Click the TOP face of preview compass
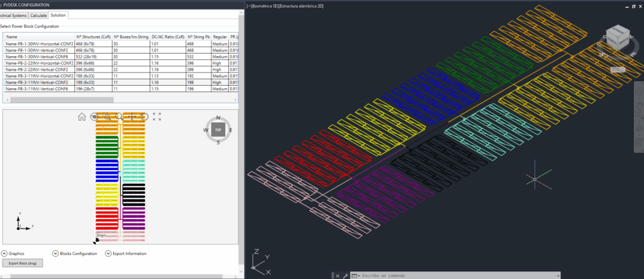The image size is (644, 279). click(x=218, y=129)
